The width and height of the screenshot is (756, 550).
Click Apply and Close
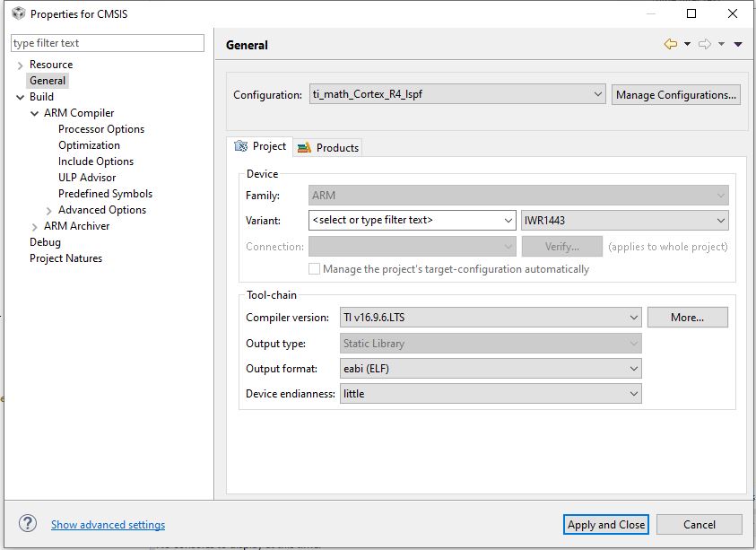click(606, 525)
